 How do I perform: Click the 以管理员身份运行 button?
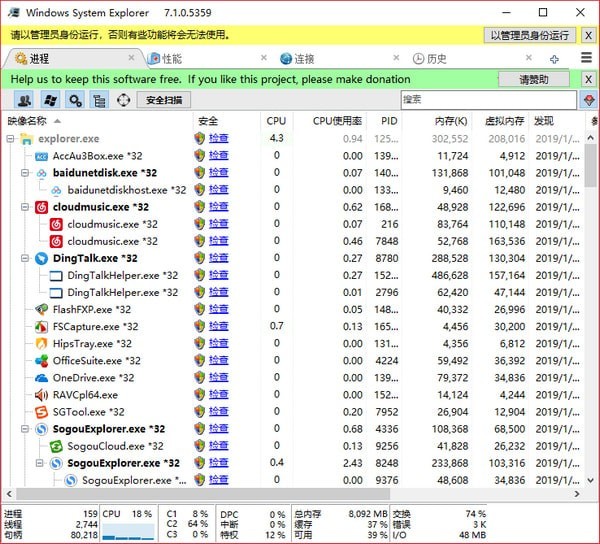point(530,35)
